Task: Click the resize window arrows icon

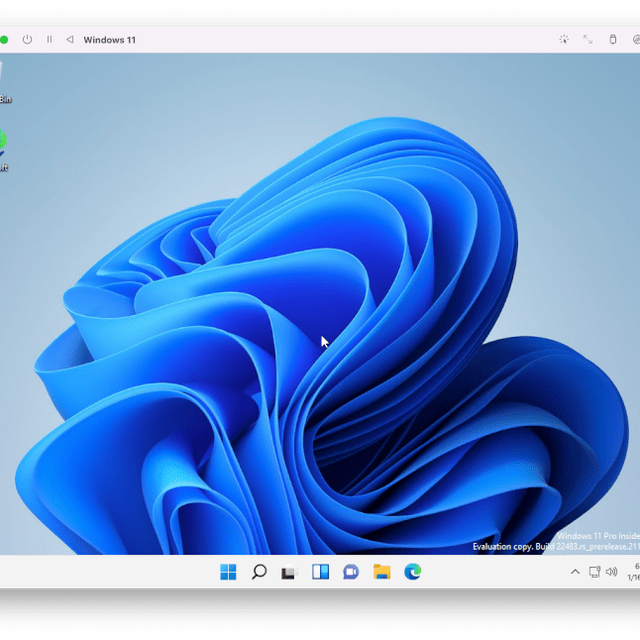Action: (x=588, y=40)
